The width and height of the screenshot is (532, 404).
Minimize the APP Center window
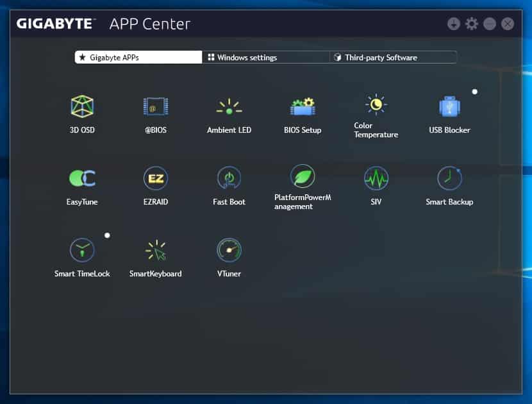tap(490, 24)
